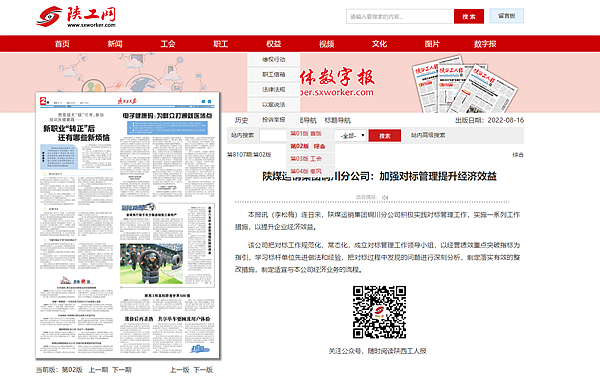Select 法律法规 in the 权益 dropdown
Image resolution: width=600 pixels, height=376 pixels.
[x=274, y=89]
